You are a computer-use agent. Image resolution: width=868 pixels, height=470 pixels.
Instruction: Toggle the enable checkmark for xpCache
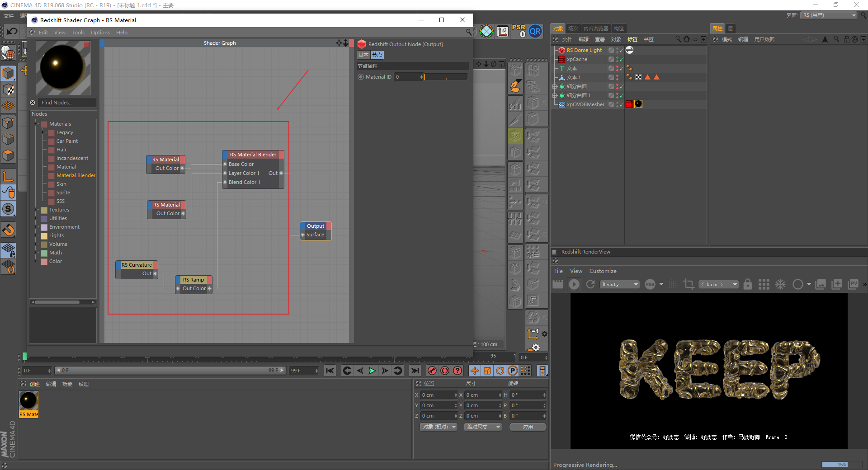click(x=622, y=59)
